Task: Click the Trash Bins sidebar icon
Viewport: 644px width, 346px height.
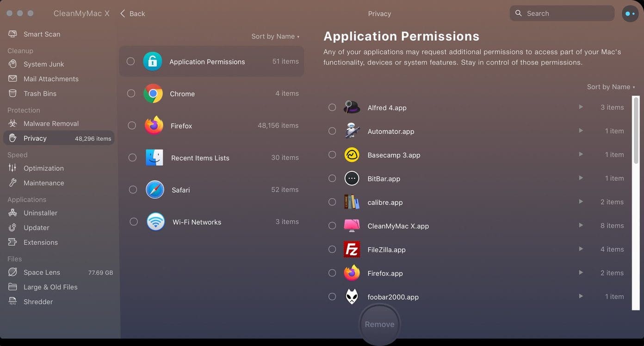Action: [x=13, y=94]
